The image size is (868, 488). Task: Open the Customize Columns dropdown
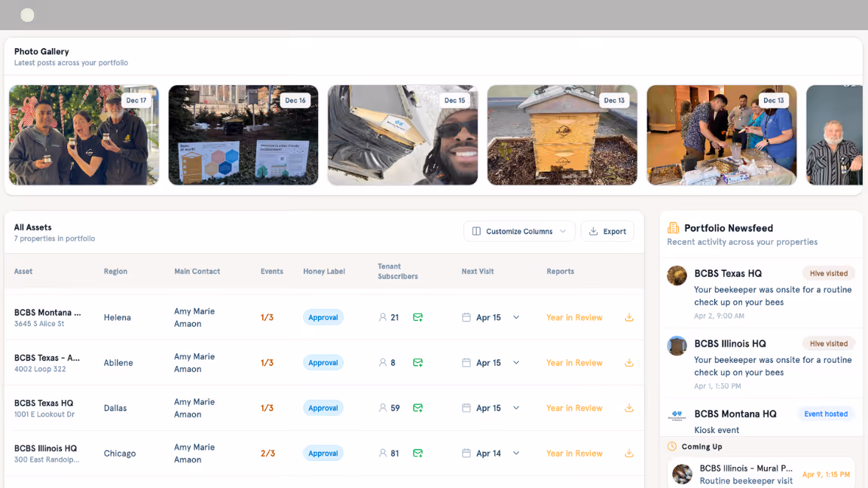point(519,231)
